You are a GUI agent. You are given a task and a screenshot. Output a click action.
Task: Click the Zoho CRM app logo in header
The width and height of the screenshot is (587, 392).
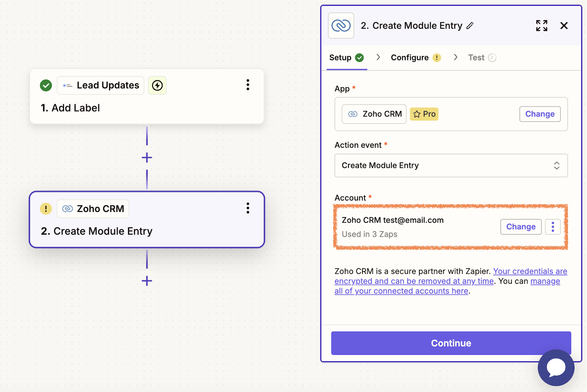[341, 26]
